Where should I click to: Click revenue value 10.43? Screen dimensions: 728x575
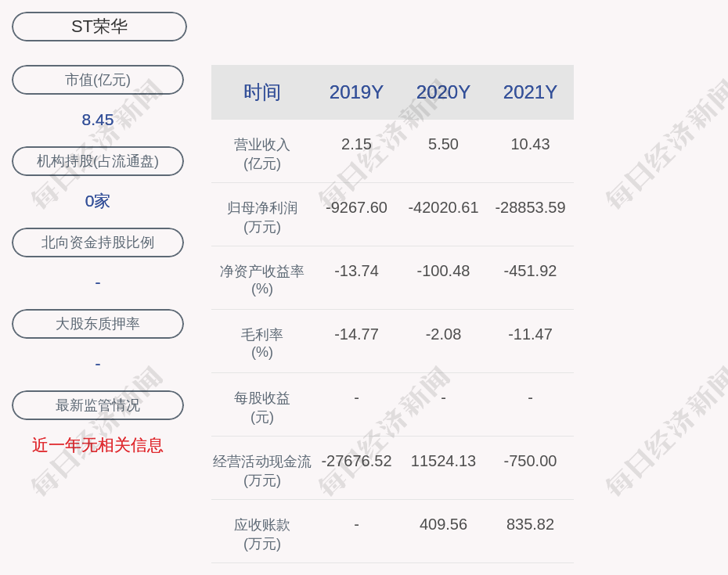pyautogui.click(x=530, y=144)
